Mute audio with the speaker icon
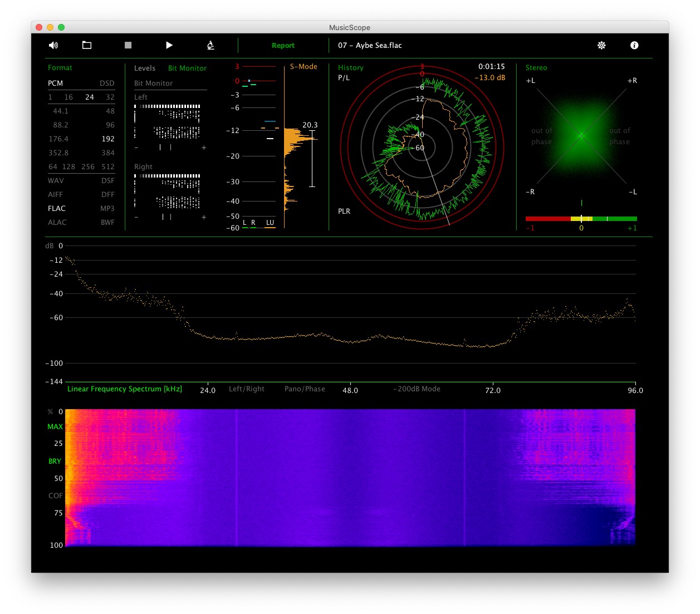The height and width of the screenshot is (614, 700). tap(53, 45)
